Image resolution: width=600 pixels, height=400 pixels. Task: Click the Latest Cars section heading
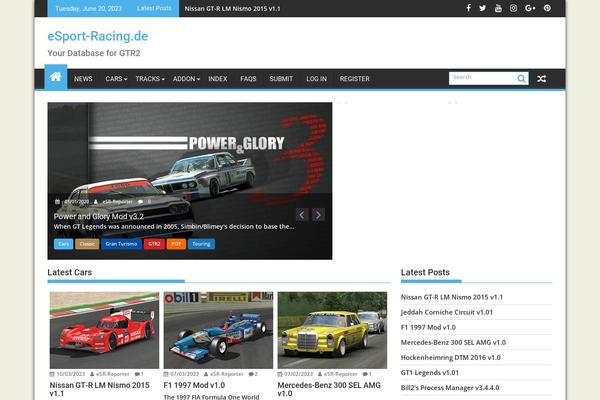[x=70, y=272]
